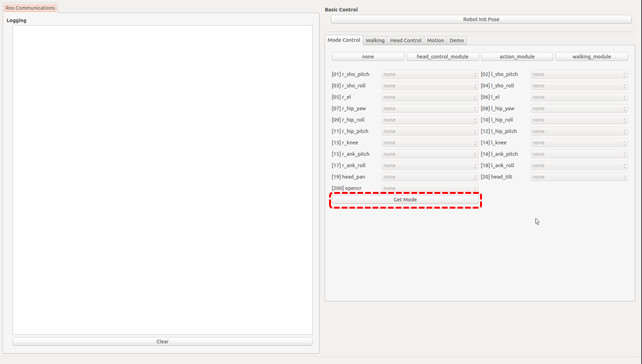The image size is (642, 364).
Task: Open the Head Control tab
Action: (x=406, y=40)
